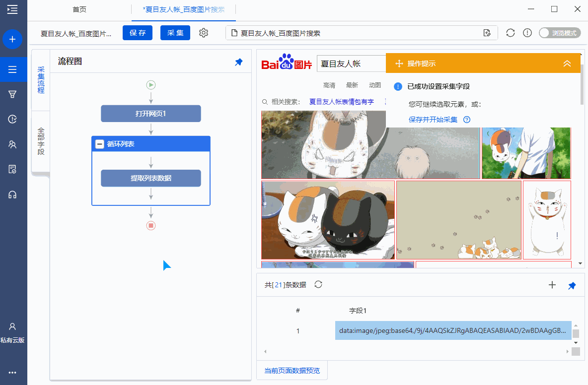Viewport: 588px width, 385px height.
Task: Open task settings gear icon
Action: pyautogui.click(x=204, y=33)
